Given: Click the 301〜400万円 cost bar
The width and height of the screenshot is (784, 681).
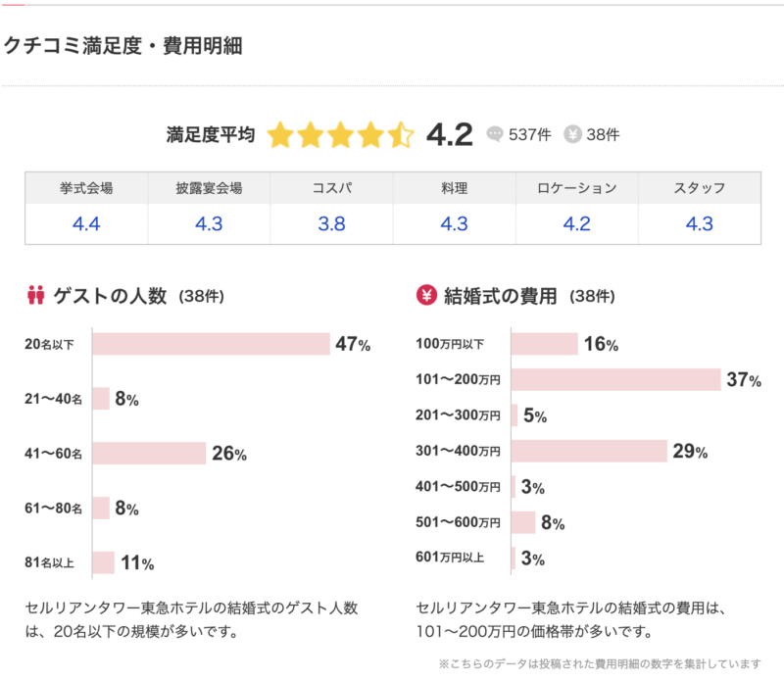Looking at the screenshot, I should tap(589, 451).
